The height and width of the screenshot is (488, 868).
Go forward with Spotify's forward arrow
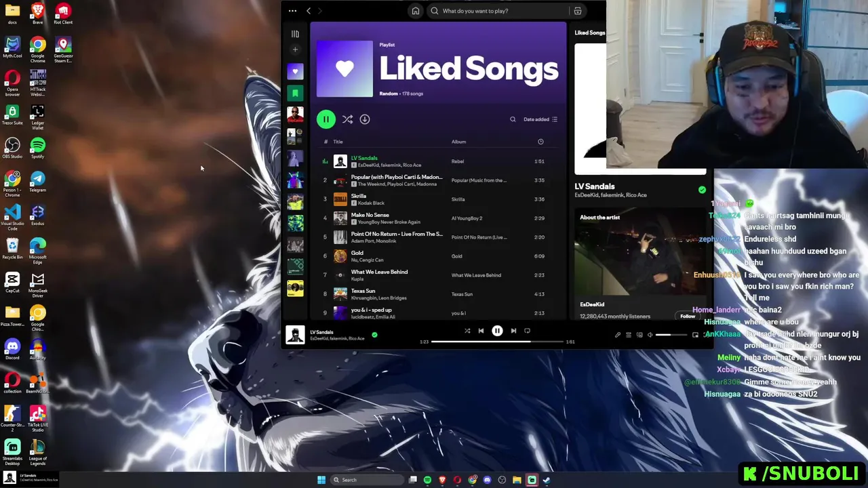click(320, 11)
